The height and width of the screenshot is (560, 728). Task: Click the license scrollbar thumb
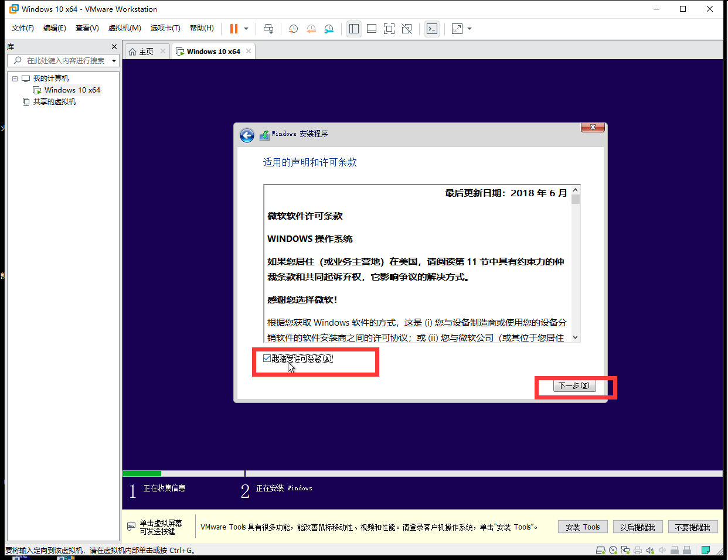pos(576,199)
